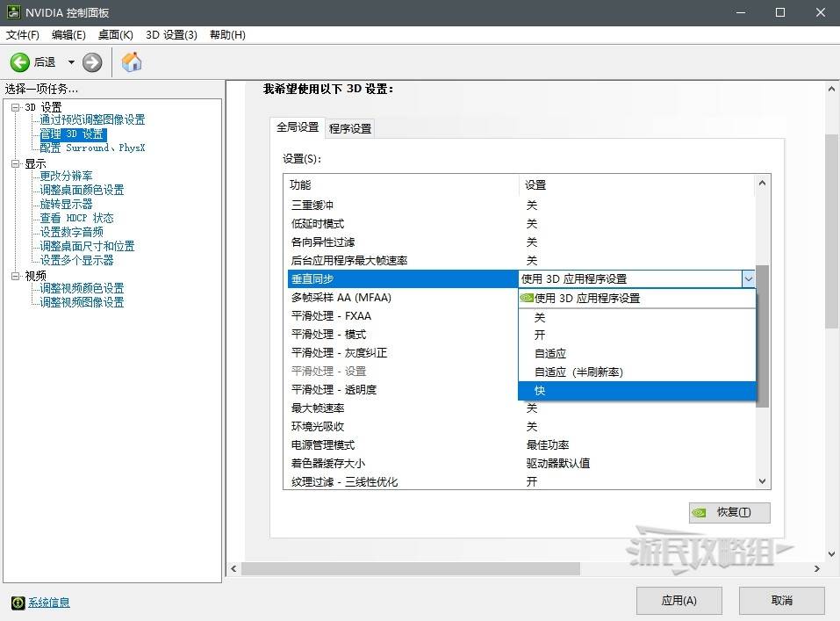Screen dimensions: 840x621
Task: Click the system information icon at bottom left
Action: click(18, 603)
